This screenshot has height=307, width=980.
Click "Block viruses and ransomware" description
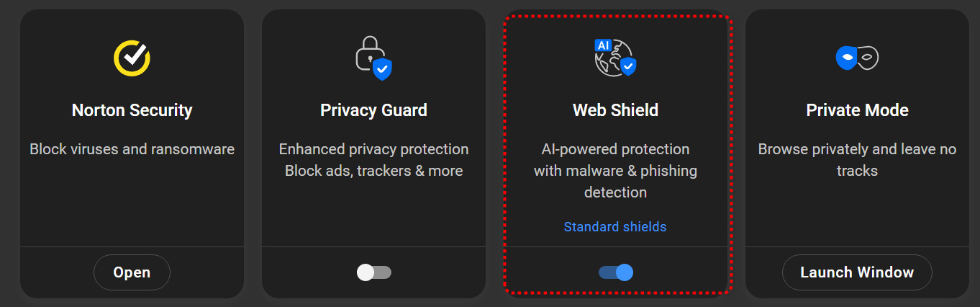point(132,149)
